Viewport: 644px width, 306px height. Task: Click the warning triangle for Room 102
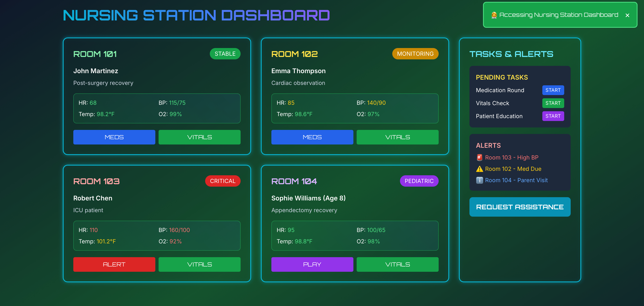(479, 169)
